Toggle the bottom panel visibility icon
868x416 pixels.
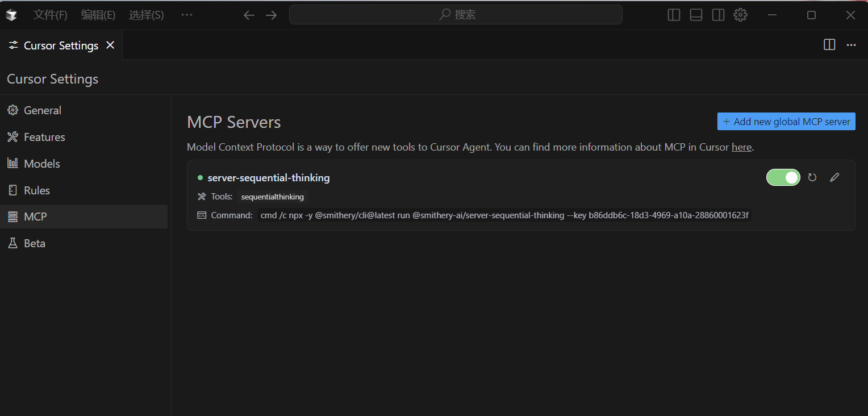pos(696,15)
